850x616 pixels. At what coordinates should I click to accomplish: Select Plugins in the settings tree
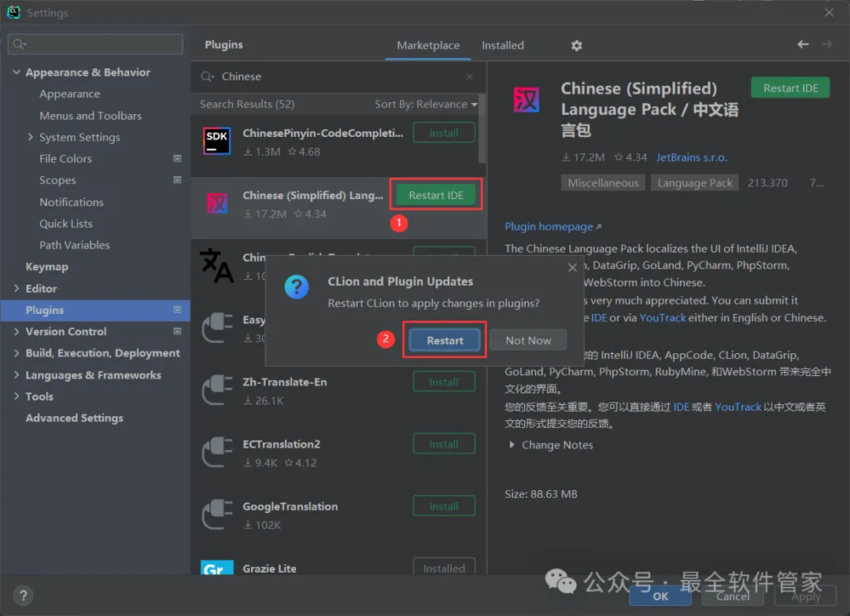point(95,310)
